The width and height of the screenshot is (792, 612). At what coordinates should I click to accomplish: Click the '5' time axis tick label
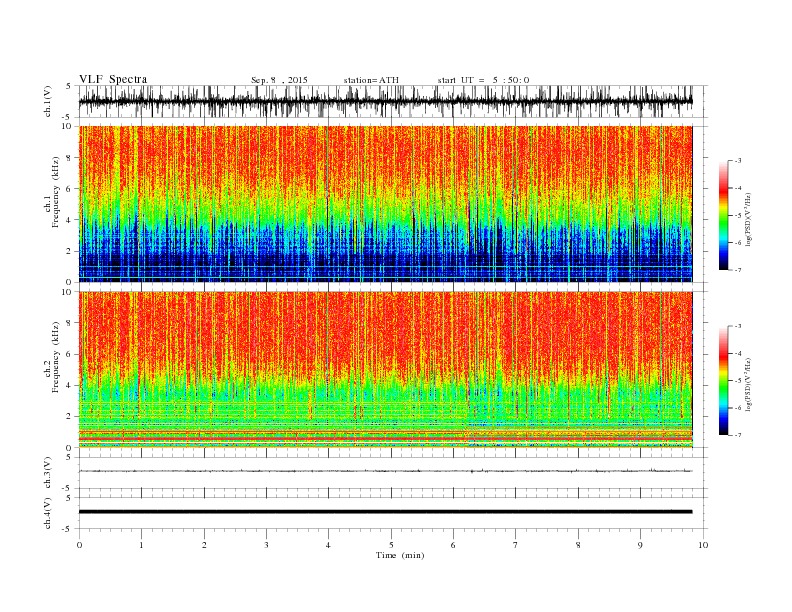click(x=391, y=545)
